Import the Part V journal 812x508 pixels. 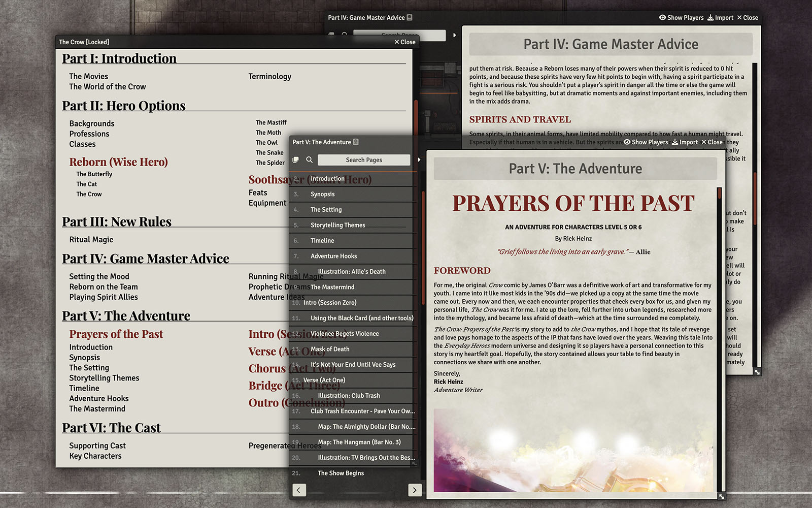coord(685,142)
